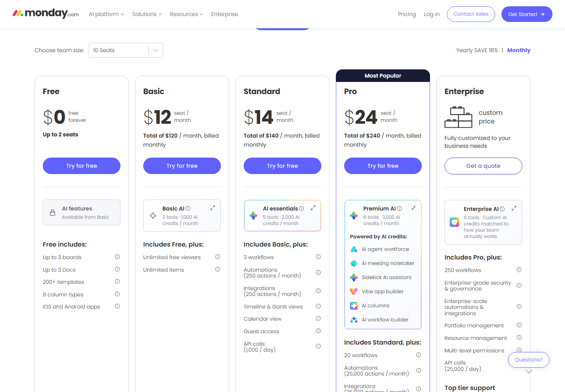This screenshot has width=565, height=392.
Task: Open the Resources menu
Action: pos(186,14)
